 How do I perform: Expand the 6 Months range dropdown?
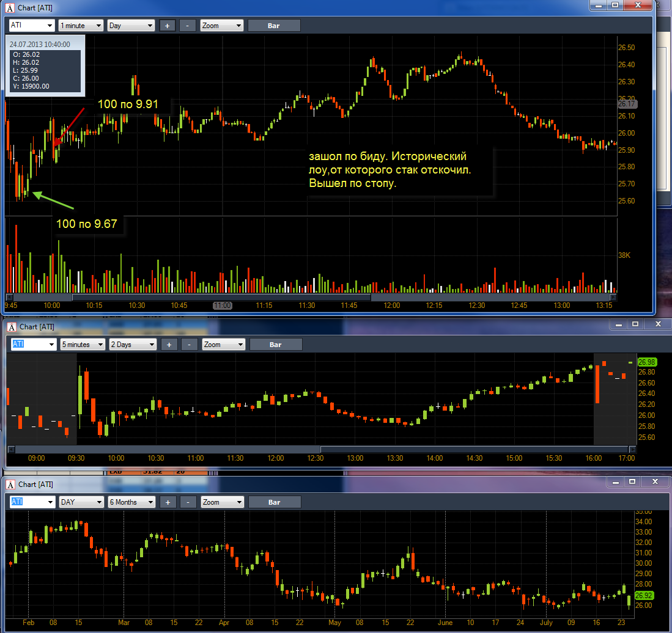(x=131, y=502)
